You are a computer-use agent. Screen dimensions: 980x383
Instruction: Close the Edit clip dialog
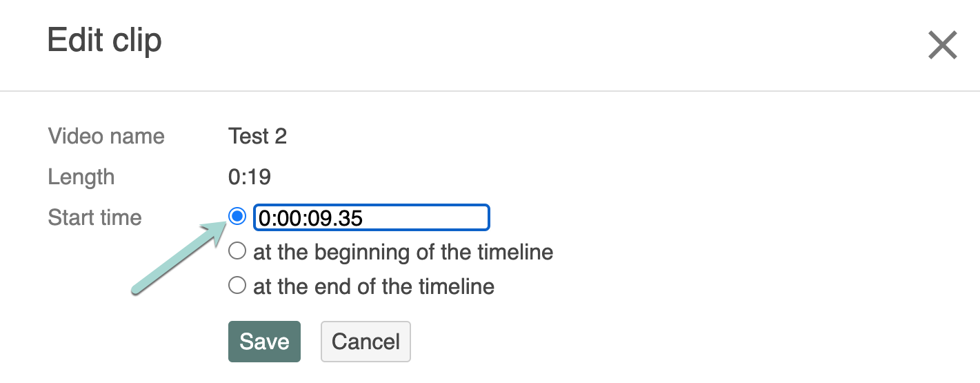pos(942,46)
